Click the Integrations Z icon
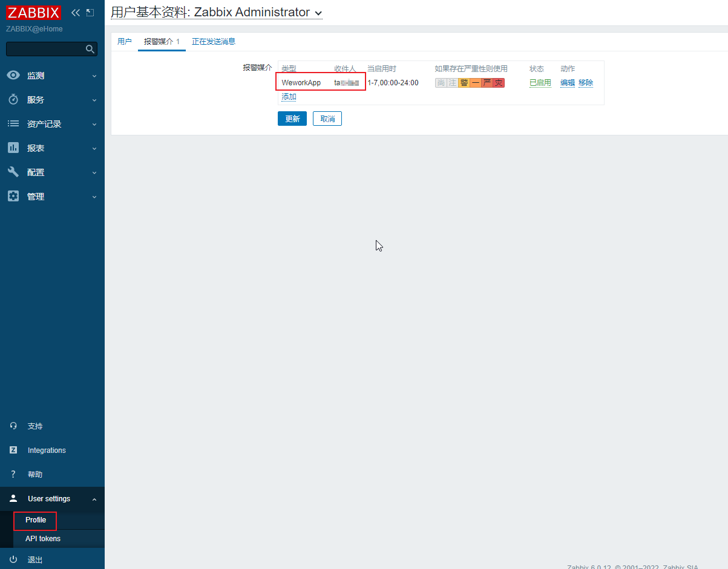Screen dimensions: 728x569 coord(13,450)
